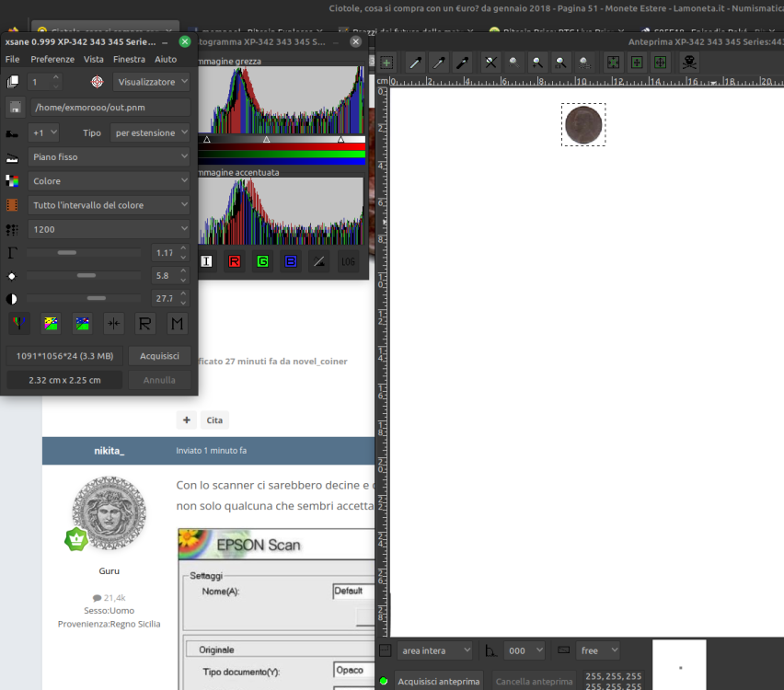Click the store enhancement 'M' icon
Screen dimensions: 784x690
click(x=177, y=323)
